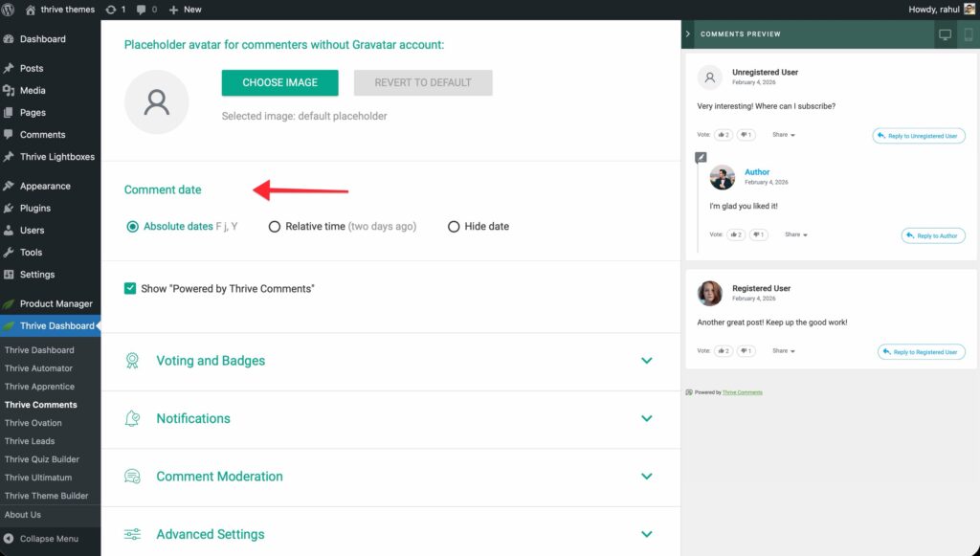Click the default placeholder avatar image

tap(157, 101)
